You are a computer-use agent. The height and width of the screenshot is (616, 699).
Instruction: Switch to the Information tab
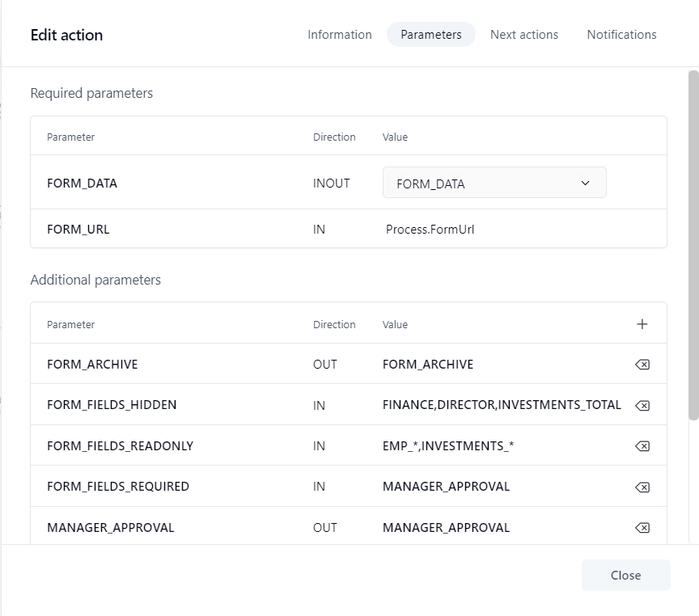pyautogui.click(x=339, y=35)
